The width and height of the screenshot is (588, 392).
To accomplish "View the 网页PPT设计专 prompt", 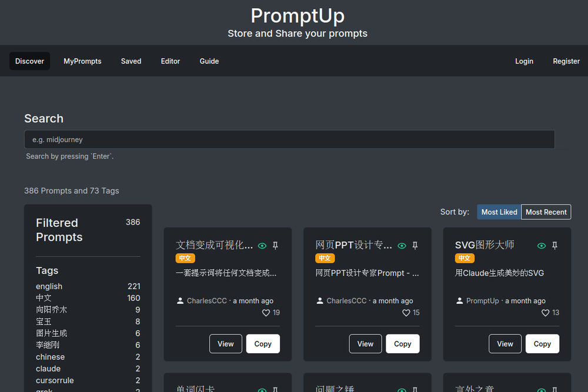I will click(365, 344).
